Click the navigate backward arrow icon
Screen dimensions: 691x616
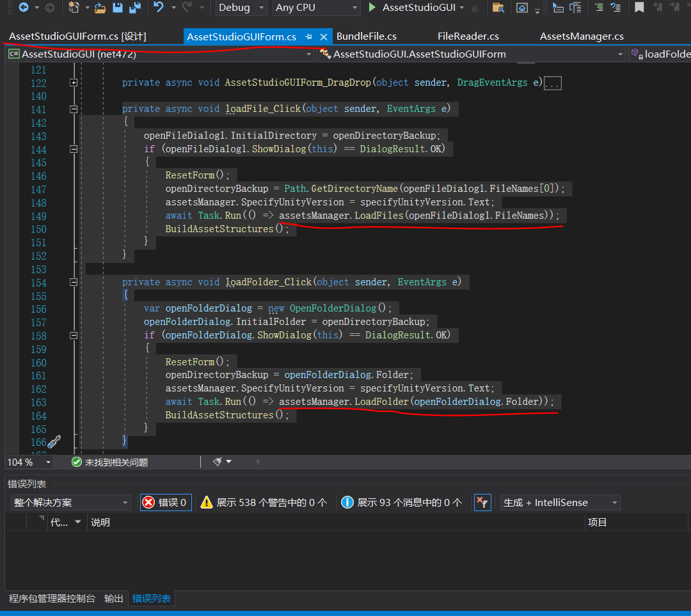tap(24, 8)
